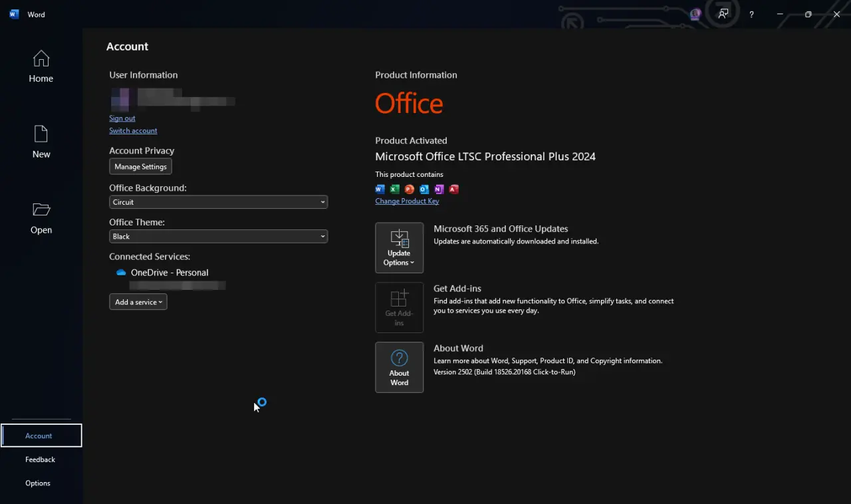
Task: Click the Outlook icon under product contents
Action: 424,189
